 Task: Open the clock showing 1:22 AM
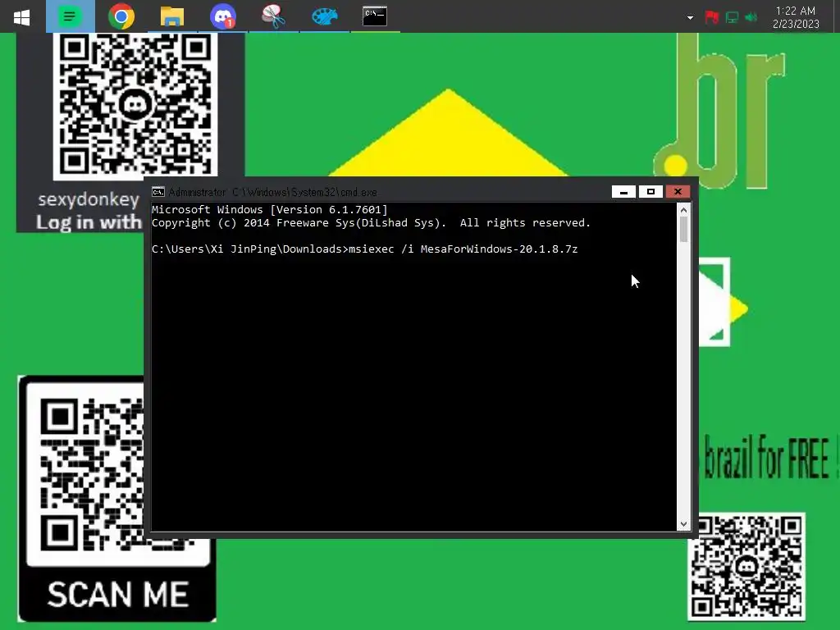point(796,17)
